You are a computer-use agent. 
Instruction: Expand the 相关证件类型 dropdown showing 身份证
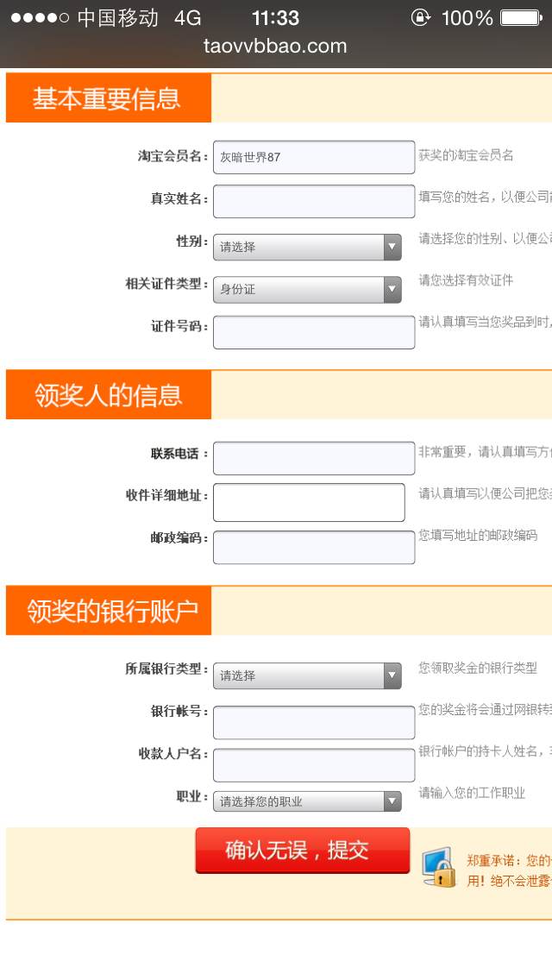pyautogui.click(x=307, y=289)
